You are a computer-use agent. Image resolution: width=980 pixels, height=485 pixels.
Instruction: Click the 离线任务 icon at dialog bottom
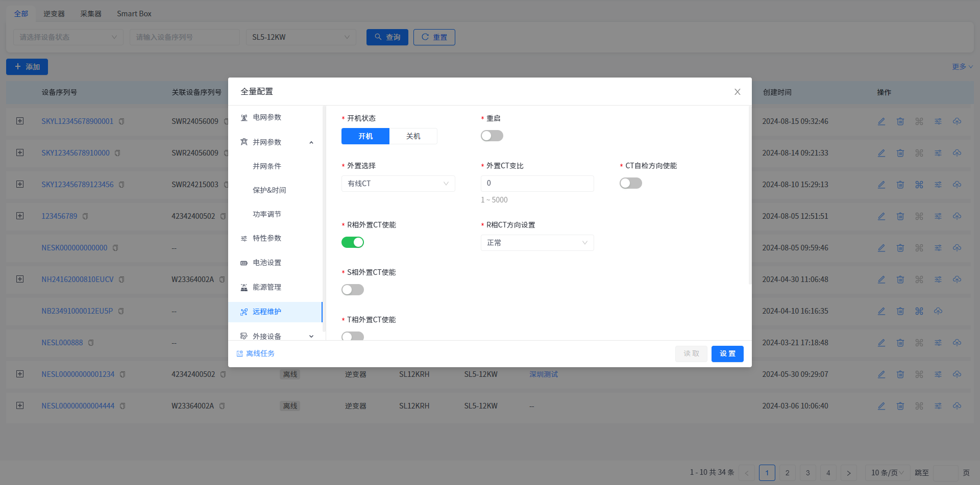pos(239,354)
